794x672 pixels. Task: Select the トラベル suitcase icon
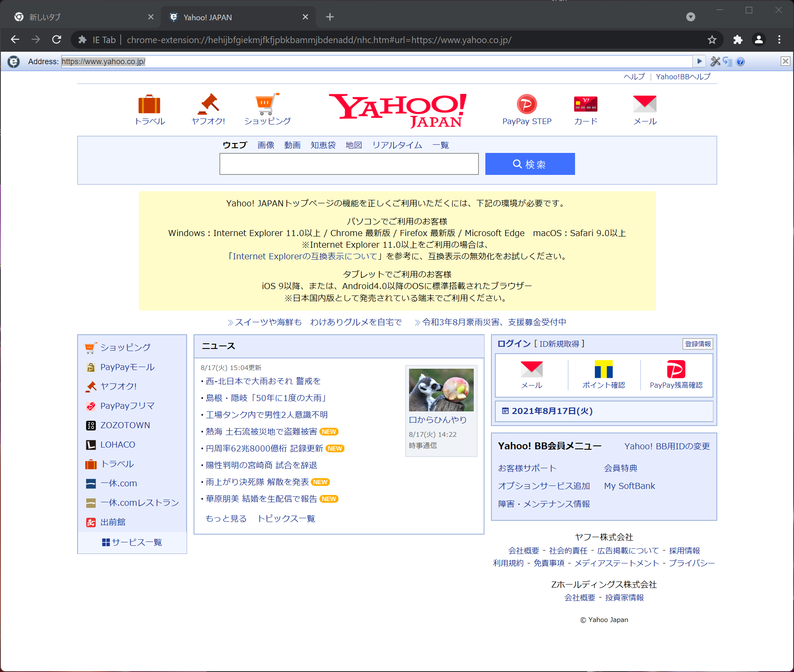[x=149, y=104]
